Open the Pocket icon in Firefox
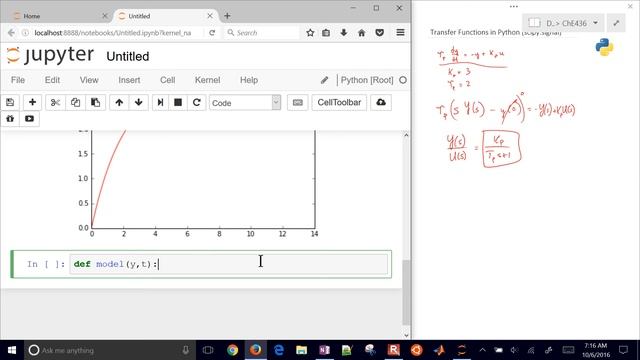Image resolution: width=640 pixels, height=360 pixels. [380, 33]
